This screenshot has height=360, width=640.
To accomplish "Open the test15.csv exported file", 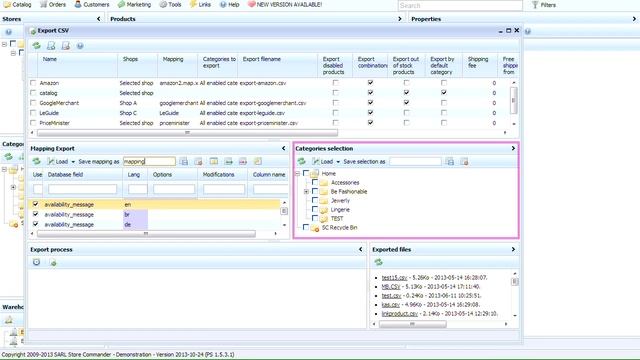I will point(394,278).
